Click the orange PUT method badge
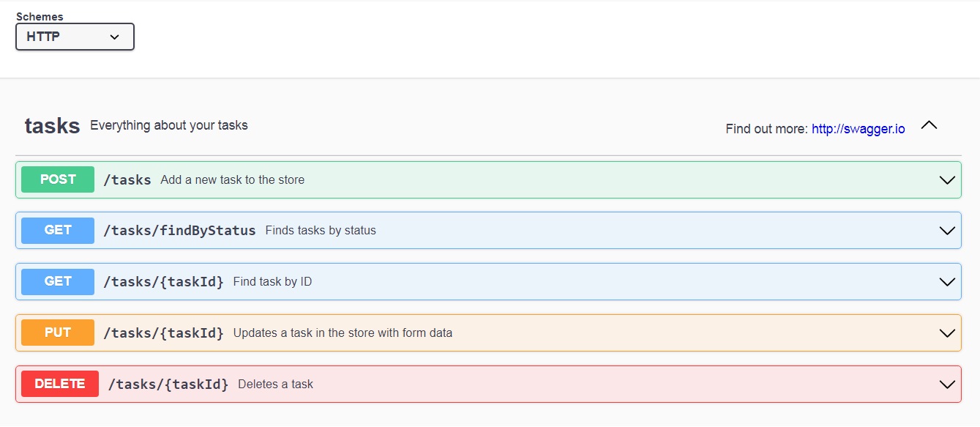This screenshot has width=980, height=427. [58, 332]
